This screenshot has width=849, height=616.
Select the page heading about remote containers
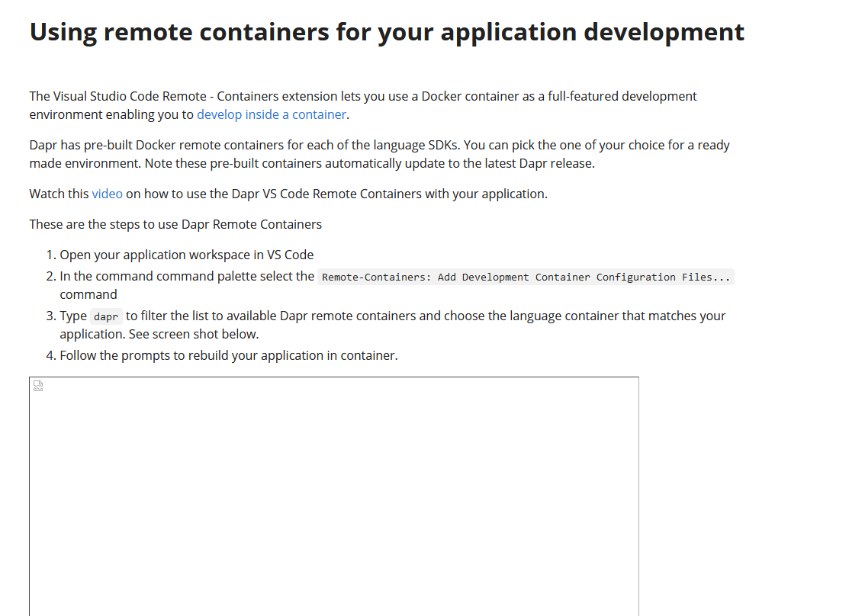coord(386,31)
